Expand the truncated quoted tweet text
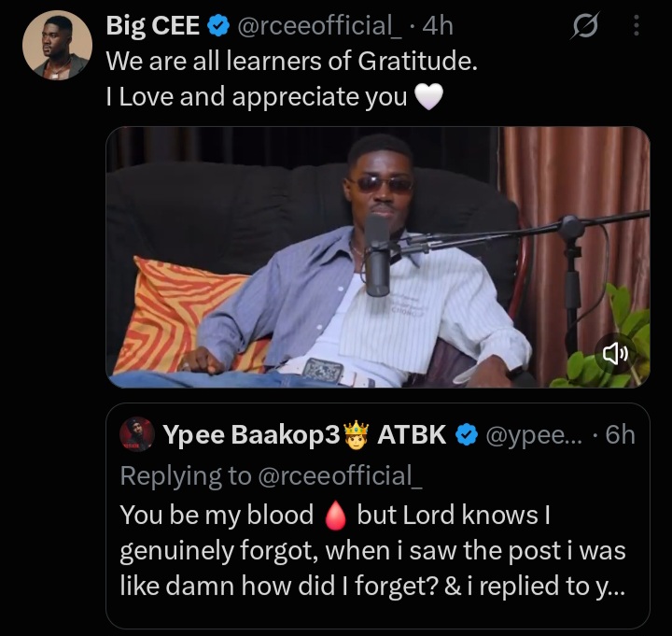Screen dimensions: 672x636 [372, 550]
